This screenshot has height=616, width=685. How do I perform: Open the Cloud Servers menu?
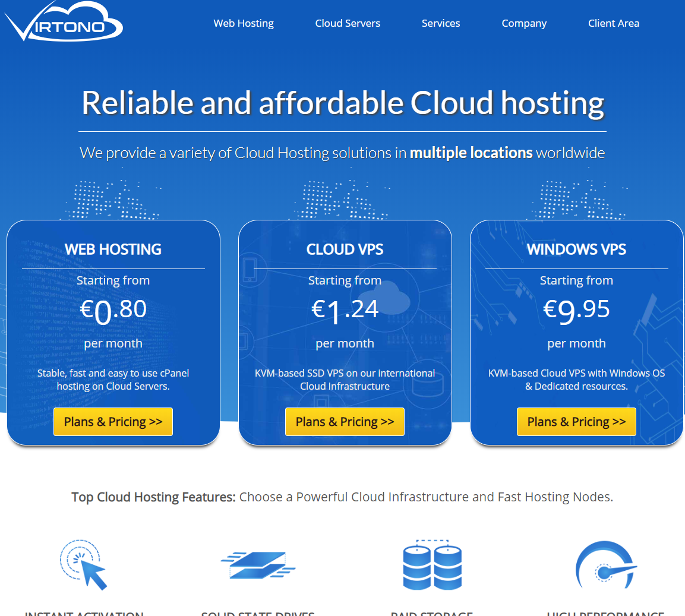348,23
